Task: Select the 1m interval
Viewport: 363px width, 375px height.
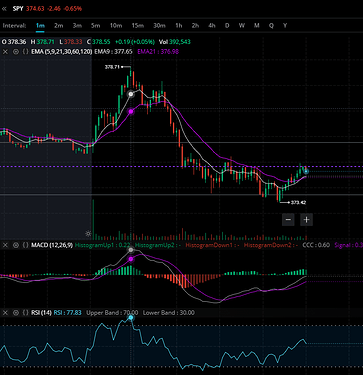Action: point(40,26)
